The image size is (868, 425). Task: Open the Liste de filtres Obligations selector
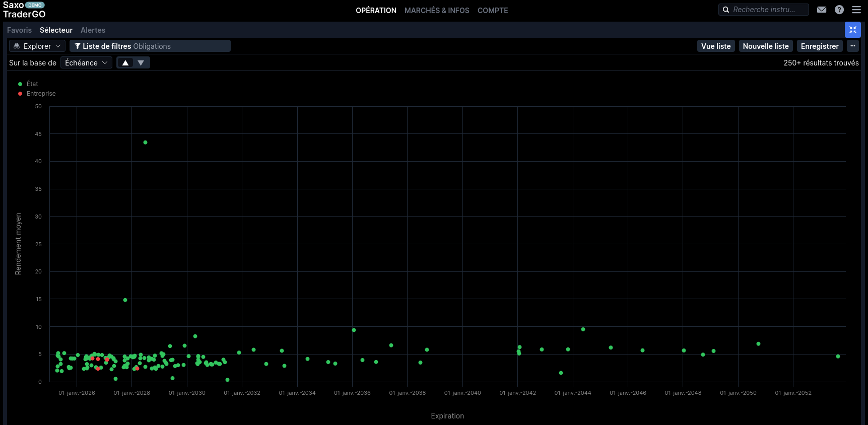(x=150, y=46)
